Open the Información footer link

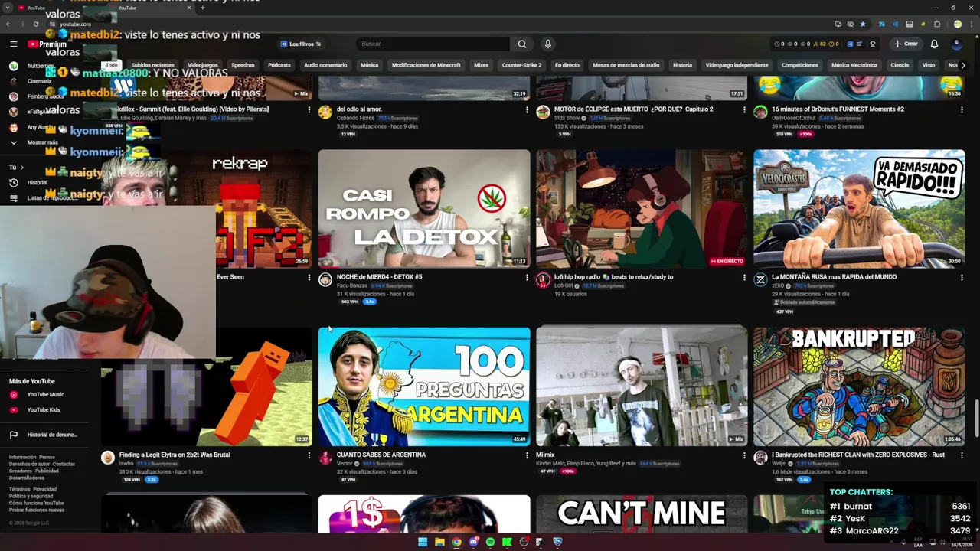pos(22,458)
